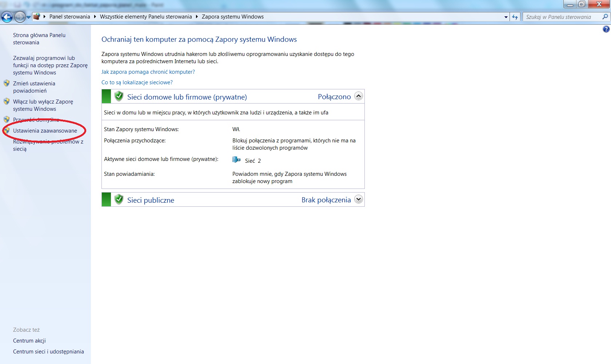Viewport: 611px width, 364px height.
Task: Expand the public networks section chevron
Action: tap(359, 199)
